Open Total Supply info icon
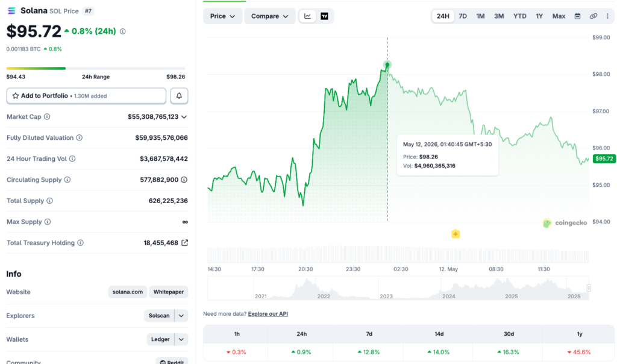 click(49, 201)
